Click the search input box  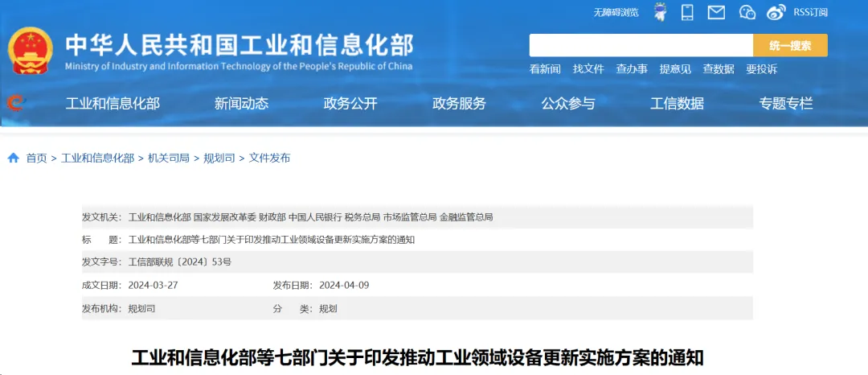(x=641, y=45)
